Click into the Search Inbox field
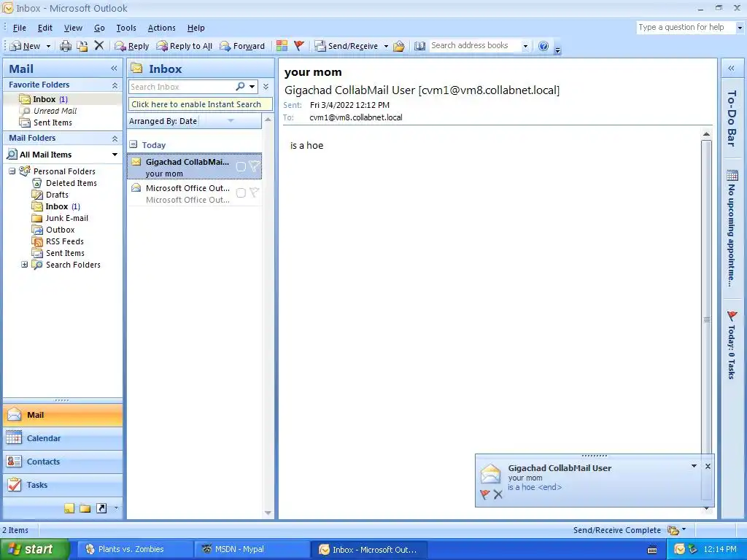 (181, 87)
